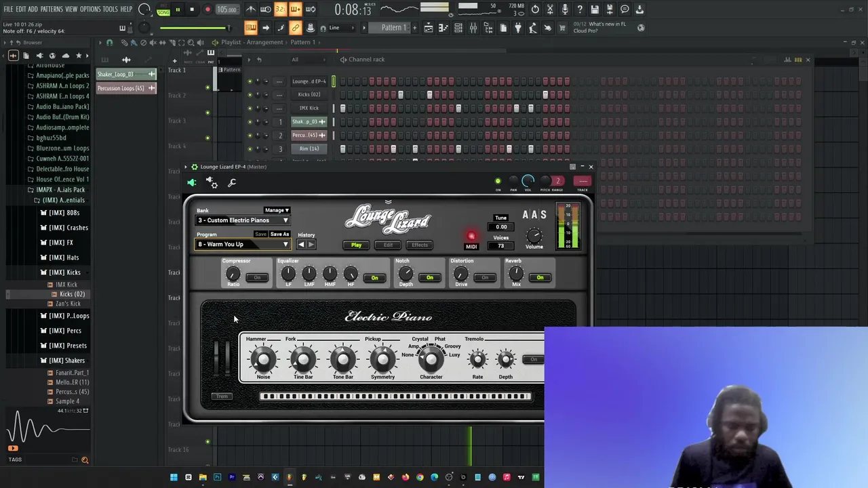The width and height of the screenshot is (868, 488).
Task: Click the green speaker icon in plugin wrapper
Action: [192, 182]
